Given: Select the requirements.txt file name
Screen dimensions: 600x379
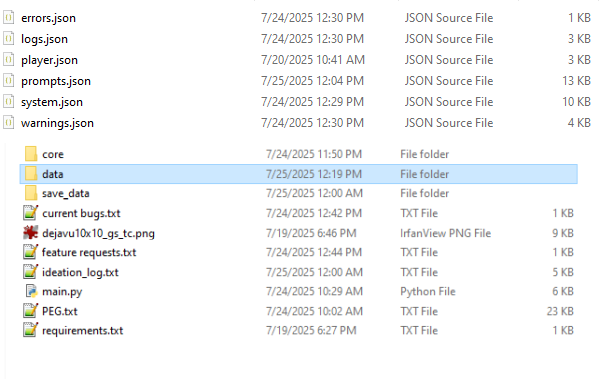Looking at the screenshot, I should (83, 331).
